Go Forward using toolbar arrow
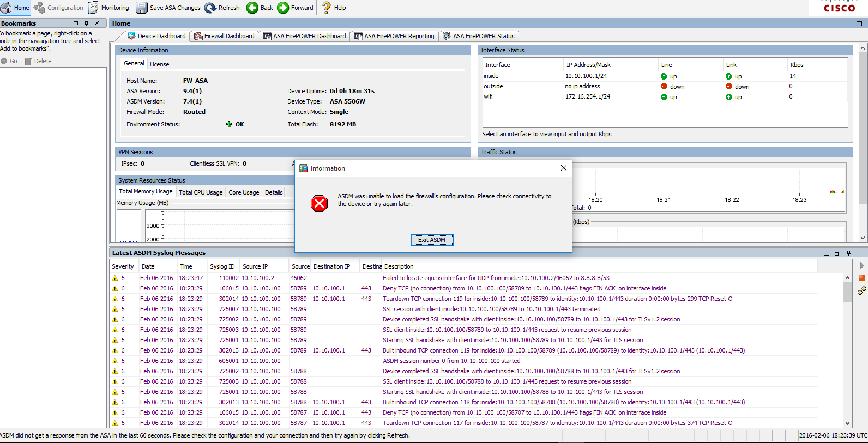Image resolution: width=868 pixels, height=443 pixels. click(x=295, y=8)
